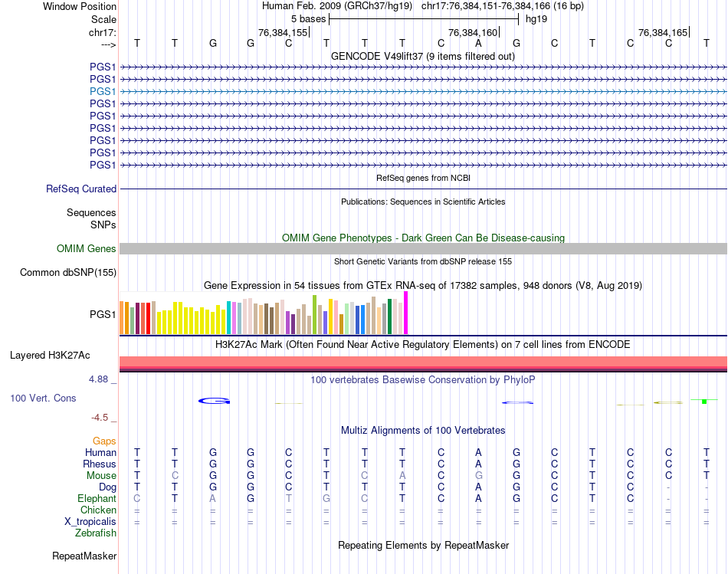Select the X_tropicalis alignment row label

[x=90, y=522]
